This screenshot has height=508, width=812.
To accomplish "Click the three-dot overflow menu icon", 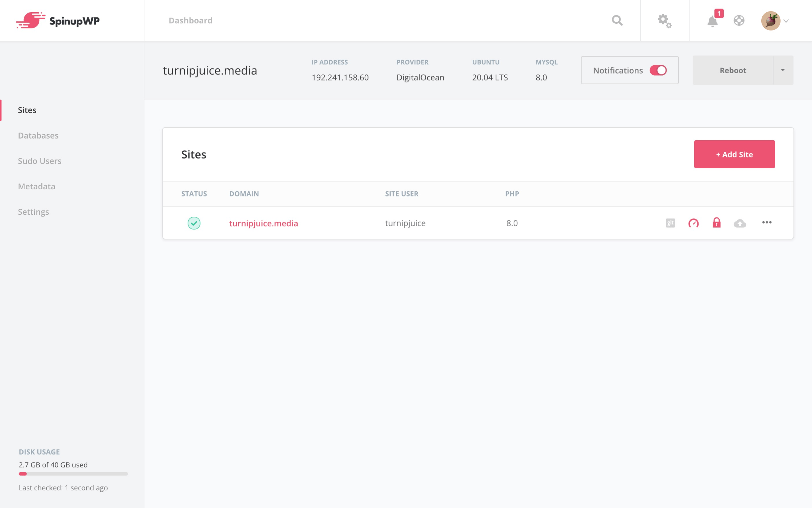I will pos(766,223).
